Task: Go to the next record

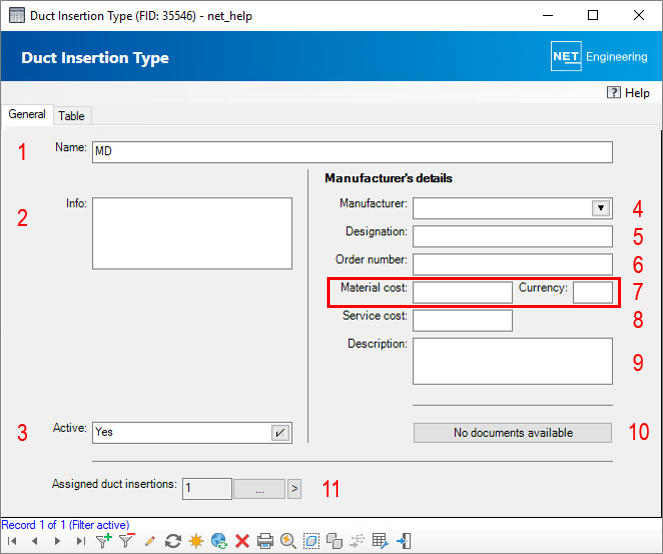Action: pos(58,541)
